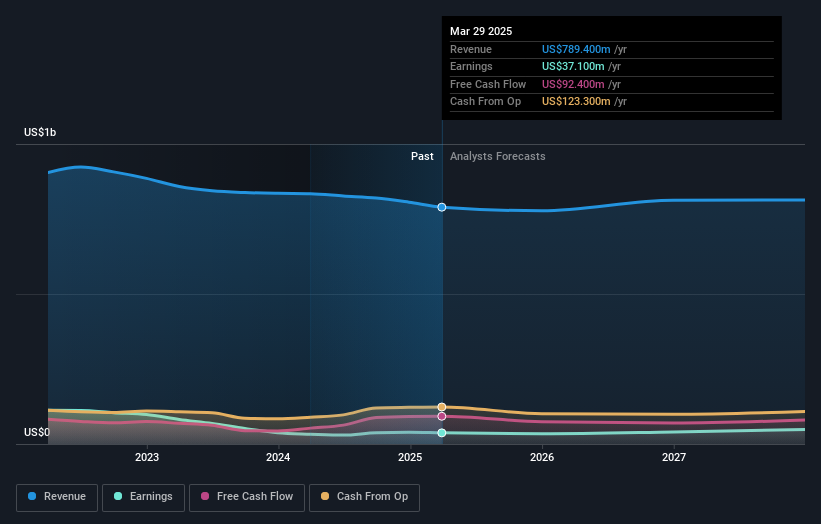Select the 2026 x-axis label

pyautogui.click(x=542, y=457)
